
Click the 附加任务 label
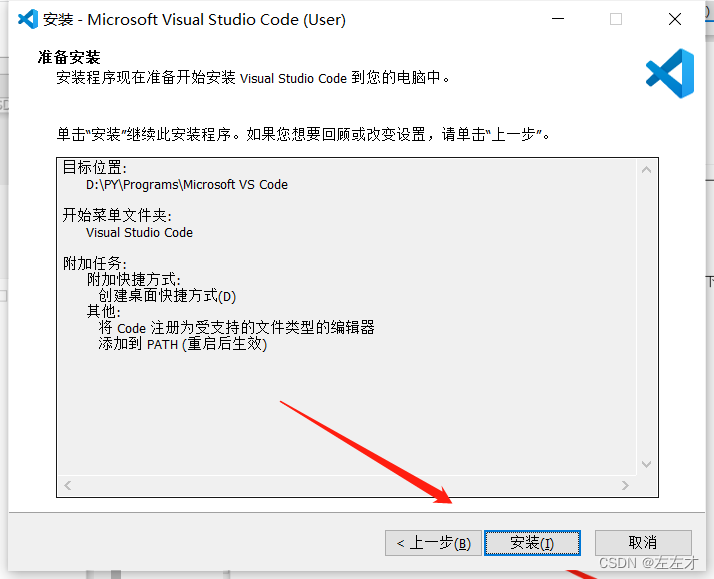pyautogui.click(x=94, y=263)
